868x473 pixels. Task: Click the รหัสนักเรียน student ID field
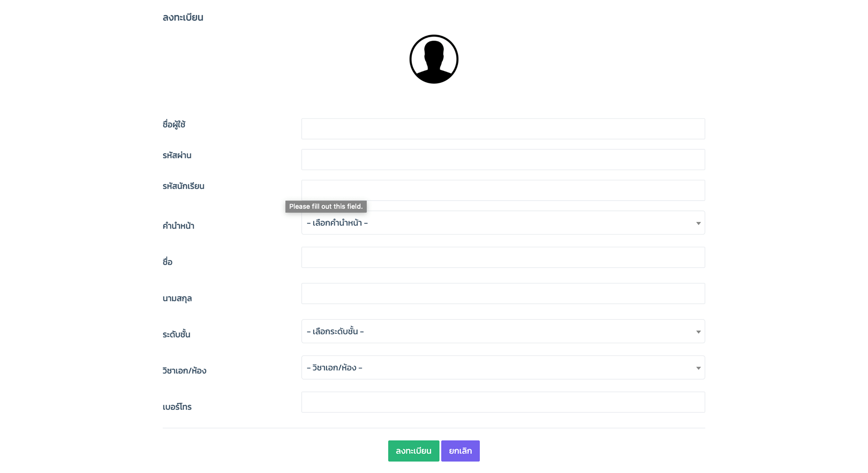[503, 190]
